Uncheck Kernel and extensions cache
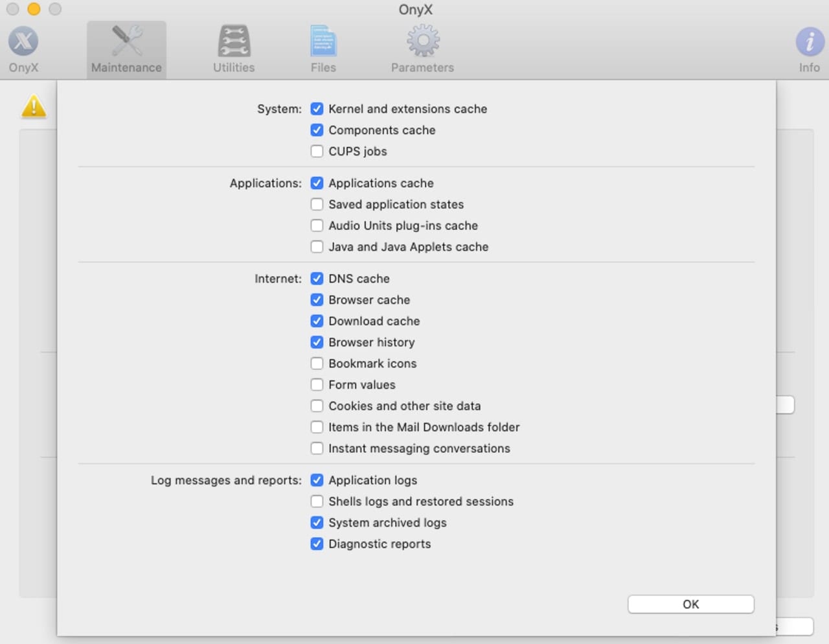Image resolution: width=829 pixels, height=644 pixels. tap(317, 109)
